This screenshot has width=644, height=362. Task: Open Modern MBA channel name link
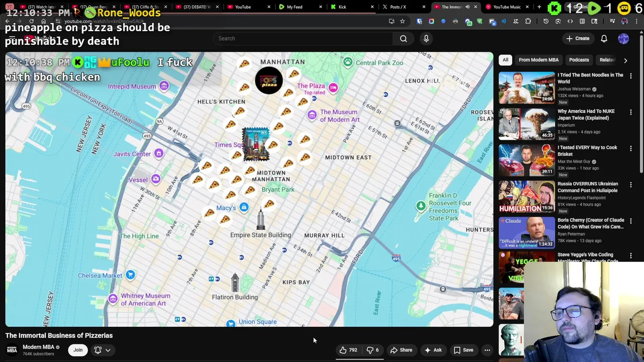pos(38,347)
